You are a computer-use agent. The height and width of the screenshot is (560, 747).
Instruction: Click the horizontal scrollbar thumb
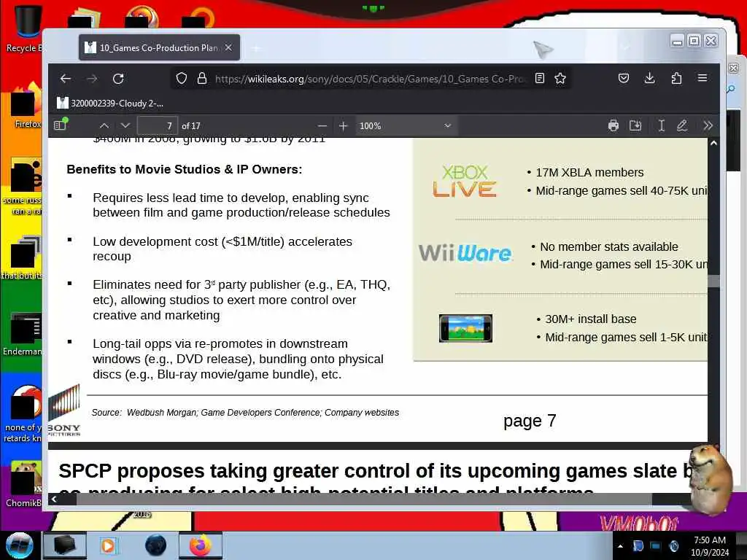point(364,499)
